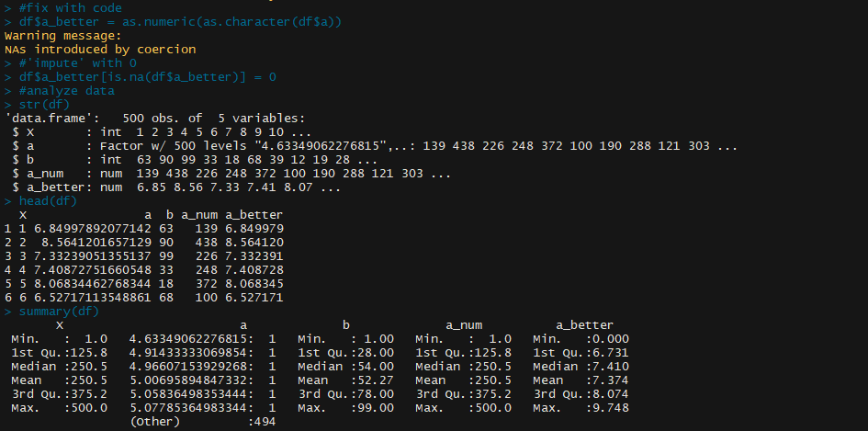Click the a_better column header in summary
Viewport: 868px width, 431px height.
[x=584, y=325]
